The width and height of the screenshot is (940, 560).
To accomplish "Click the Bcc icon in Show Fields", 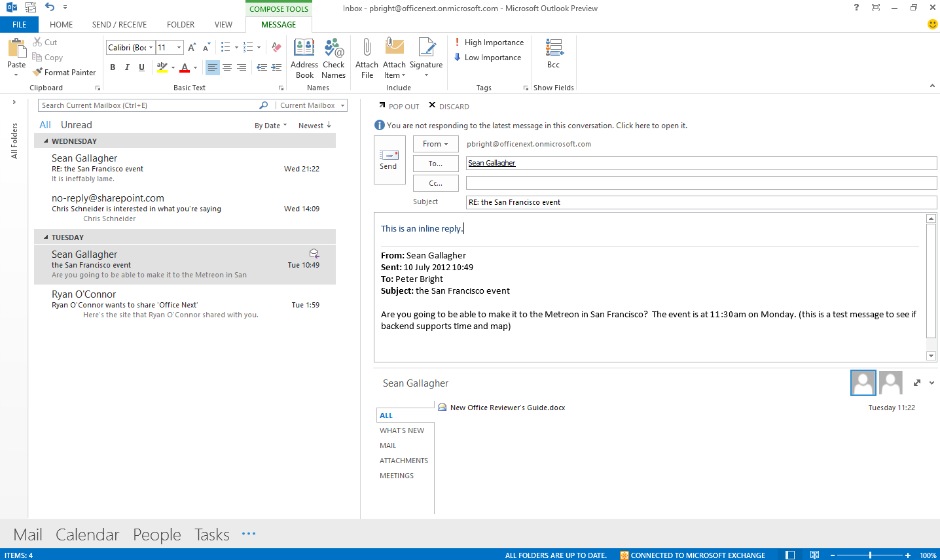I will pyautogui.click(x=553, y=52).
